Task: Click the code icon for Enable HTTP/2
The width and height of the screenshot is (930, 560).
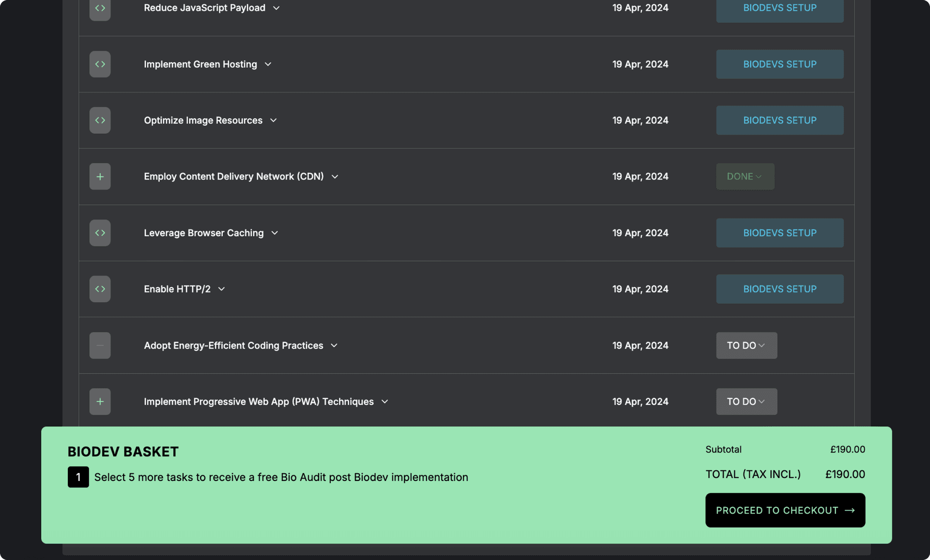Action: click(100, 289)
